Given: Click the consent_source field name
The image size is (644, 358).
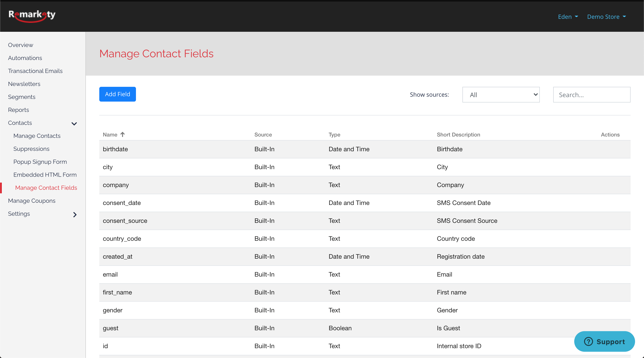Looking at the screenshot, I should click(x=125, y=221).
